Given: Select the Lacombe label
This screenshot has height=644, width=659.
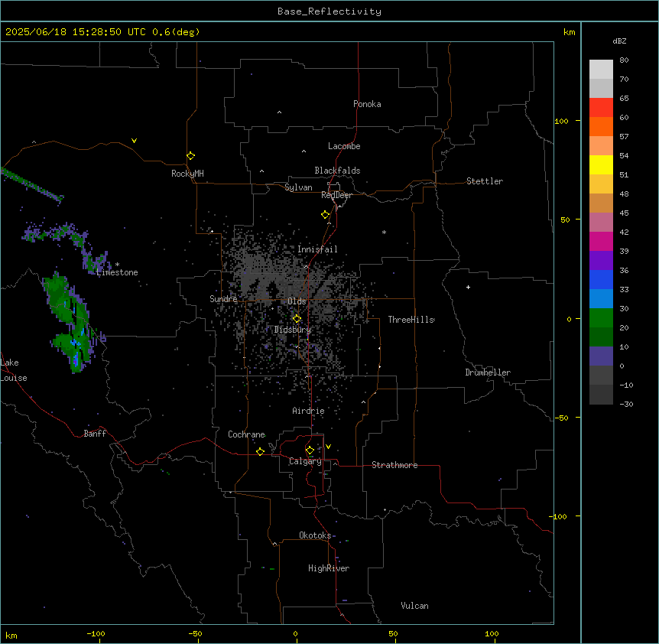Looking at the screenshot, I should 344,146.
